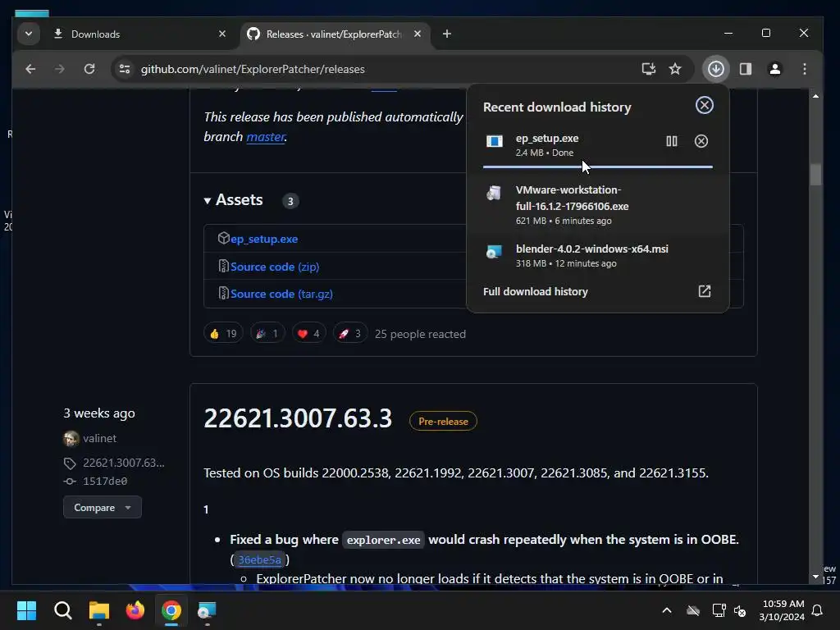
Task: Close the Downloads tab
Action: point(221,34)
